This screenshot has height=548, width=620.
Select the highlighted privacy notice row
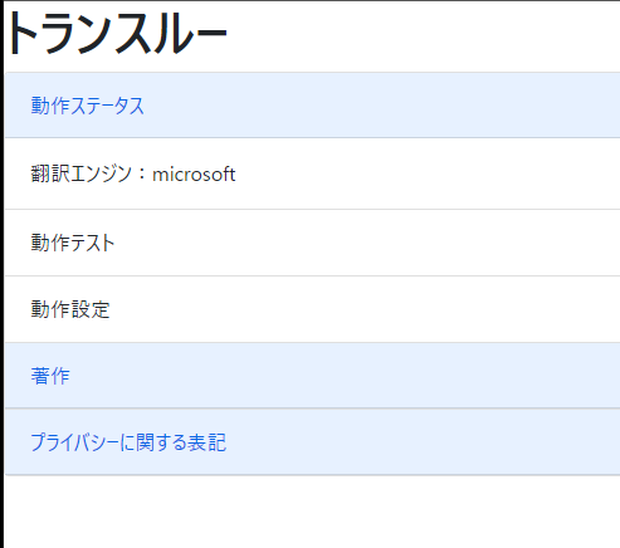click(x=312, y=442)
